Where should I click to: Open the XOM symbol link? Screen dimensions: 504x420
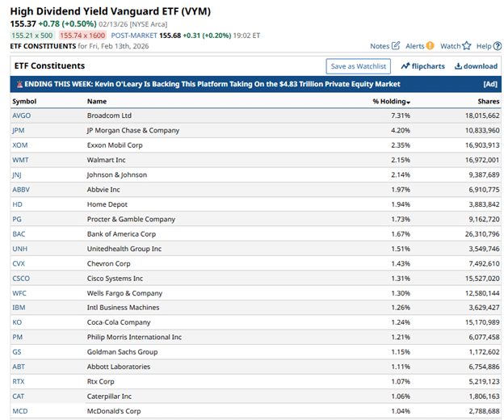tap(20, 145)
